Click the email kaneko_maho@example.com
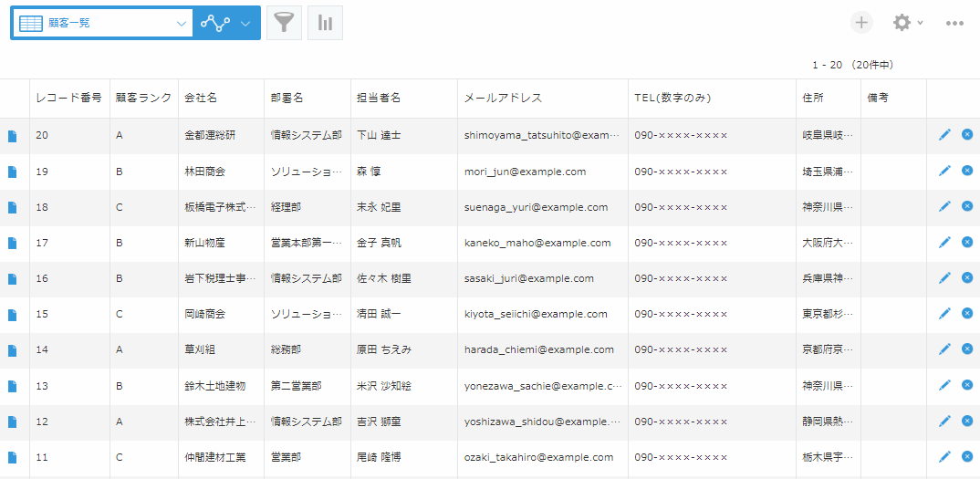980x479 pixels. coord(537,243)
